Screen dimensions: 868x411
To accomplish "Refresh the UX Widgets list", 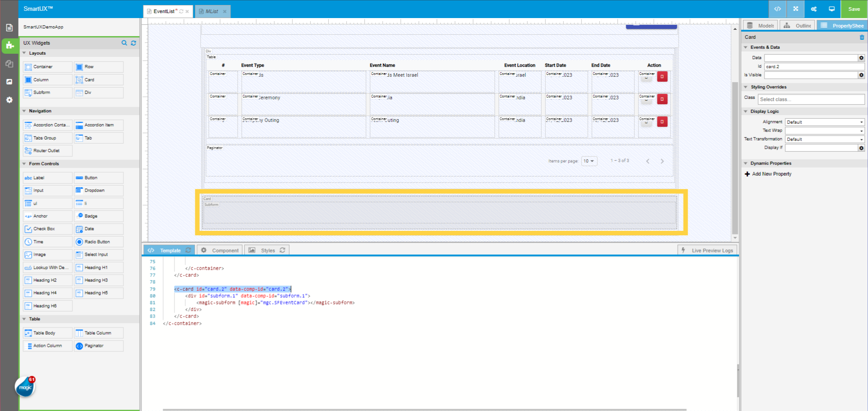I will pos(133,43).
